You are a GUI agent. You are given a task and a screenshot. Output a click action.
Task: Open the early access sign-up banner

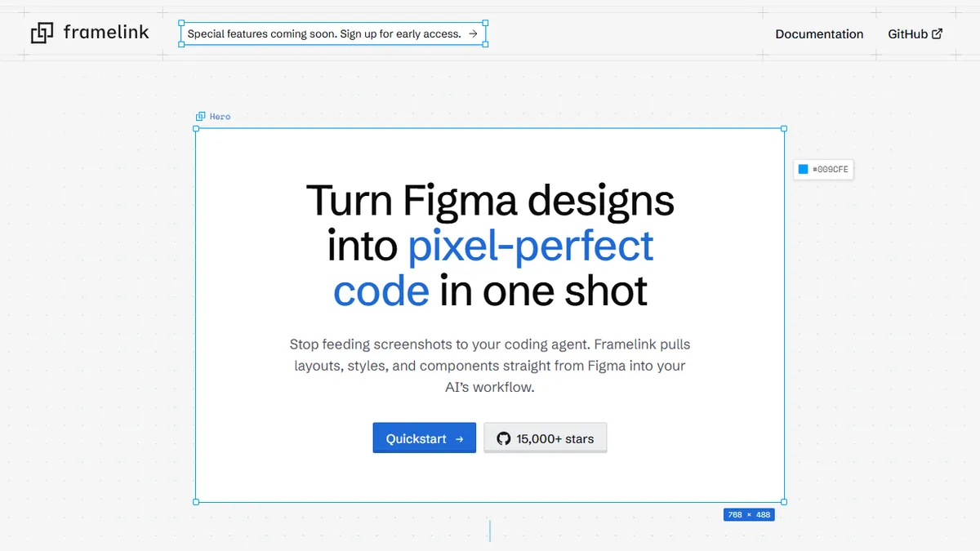click(333, 33)
